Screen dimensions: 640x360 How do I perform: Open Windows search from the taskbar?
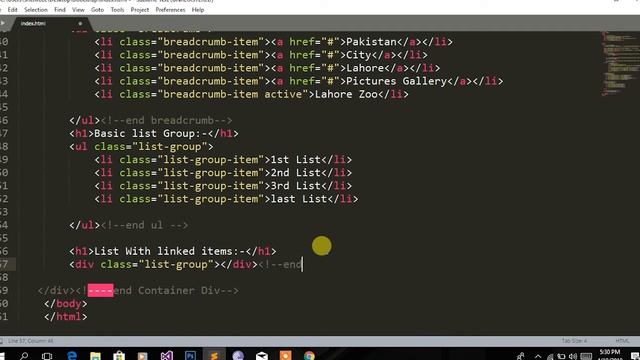click(x=24, y=356)
